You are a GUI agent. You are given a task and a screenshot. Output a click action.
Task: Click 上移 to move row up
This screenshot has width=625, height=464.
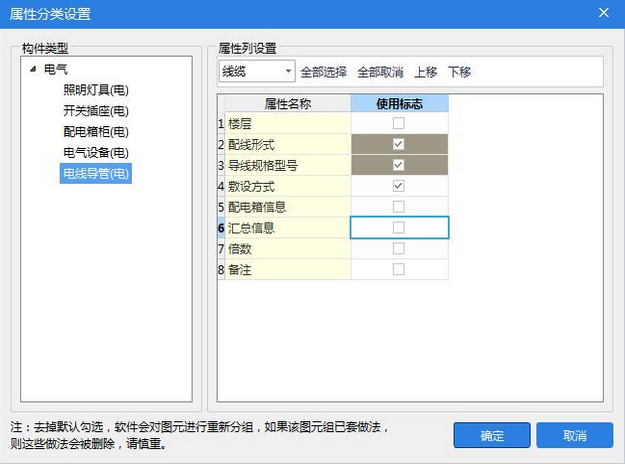(x=425, y=72)
